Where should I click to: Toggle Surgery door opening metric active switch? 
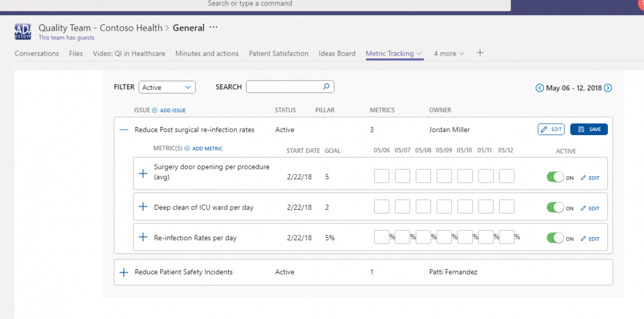(x=555, y=177)
